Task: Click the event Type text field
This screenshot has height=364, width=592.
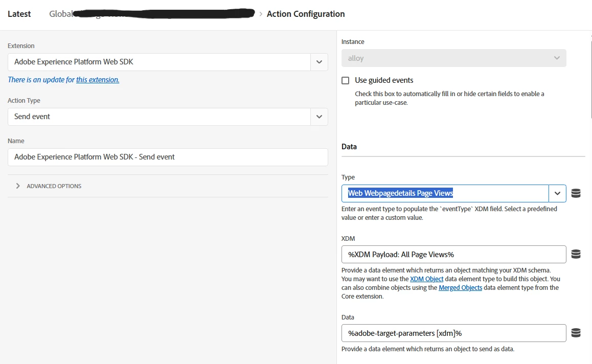Action: pyautogui.click(x=445, y=193)
